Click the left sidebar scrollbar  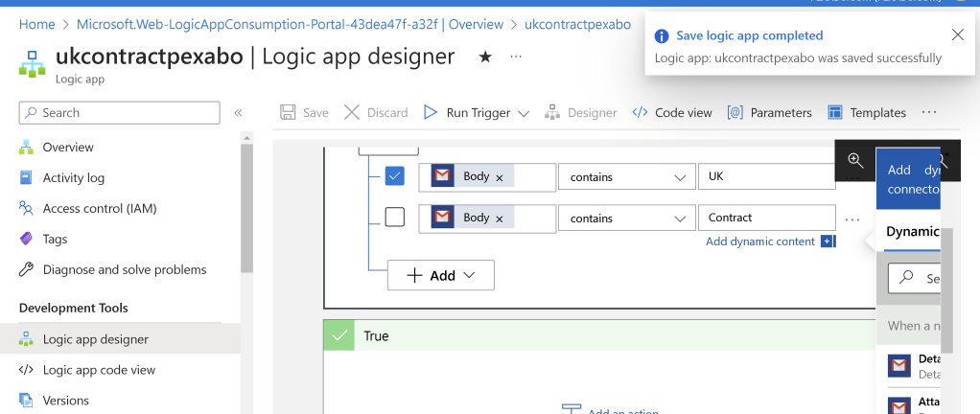pos(246,207)
